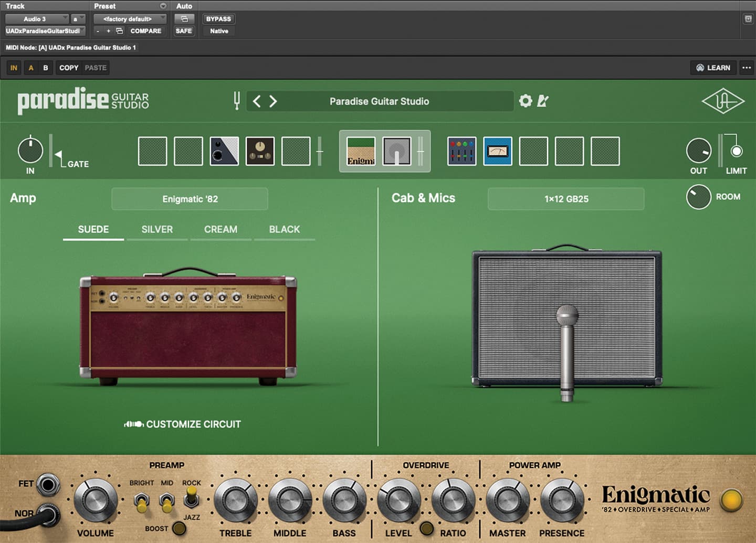Select the SILVER amp tab
This screenshot has width=756, height=543.
157,230
